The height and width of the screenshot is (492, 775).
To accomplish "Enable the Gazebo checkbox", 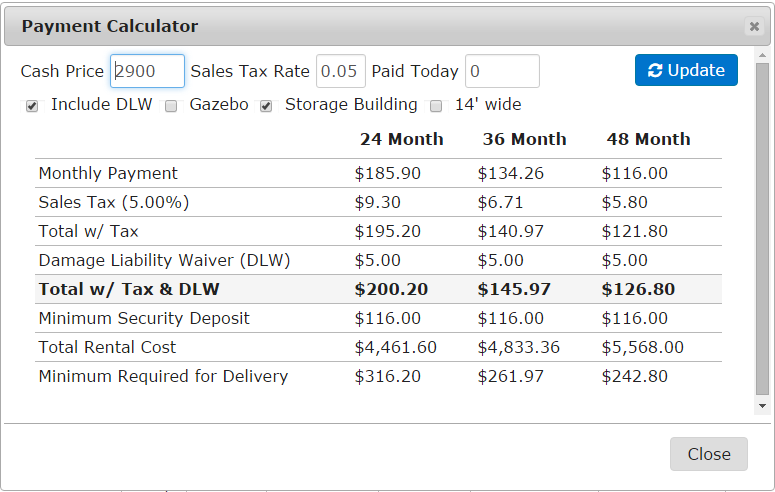I will point(171,106).
